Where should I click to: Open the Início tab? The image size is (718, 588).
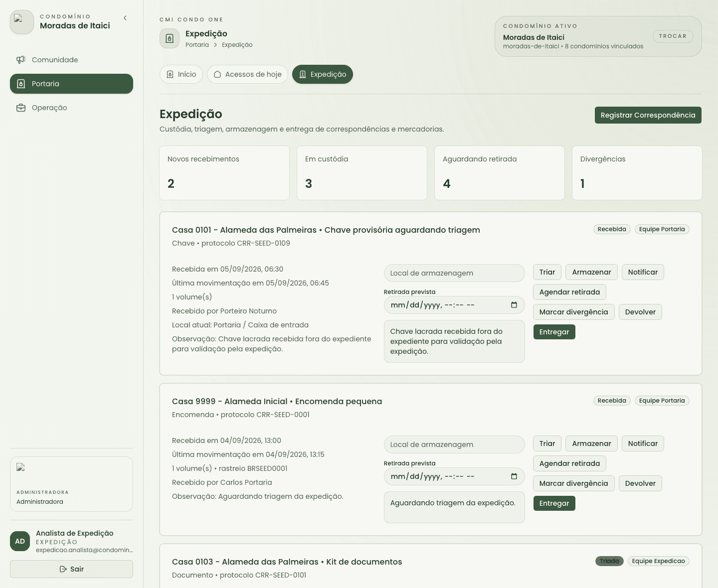[181, 74]
